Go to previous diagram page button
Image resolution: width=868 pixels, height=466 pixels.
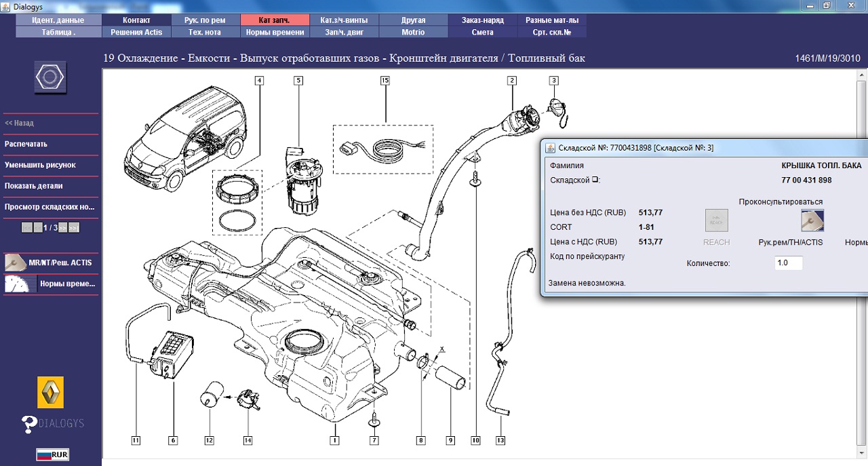38,228
